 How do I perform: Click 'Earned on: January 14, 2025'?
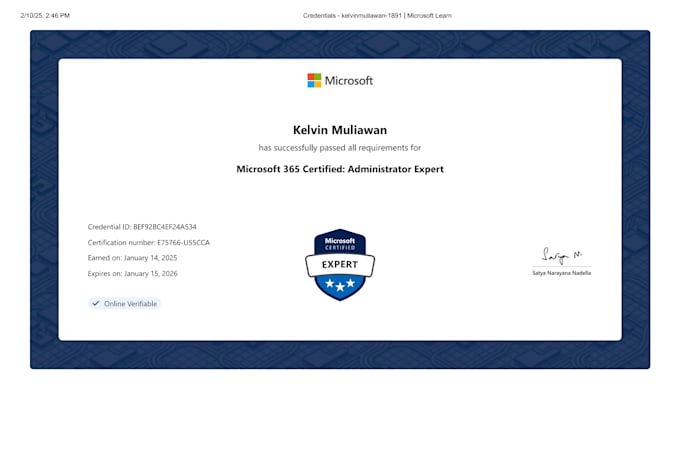point(132,258)
